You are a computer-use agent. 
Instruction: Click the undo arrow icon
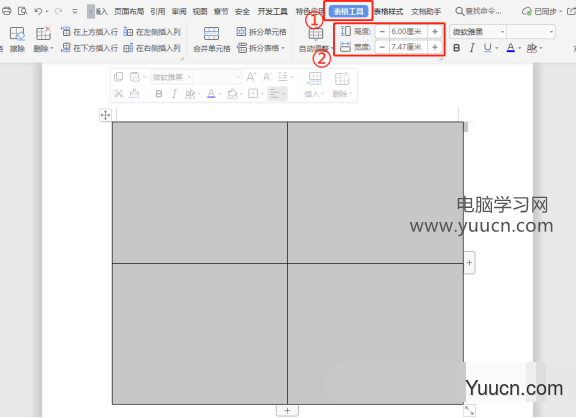pos(38,11)
